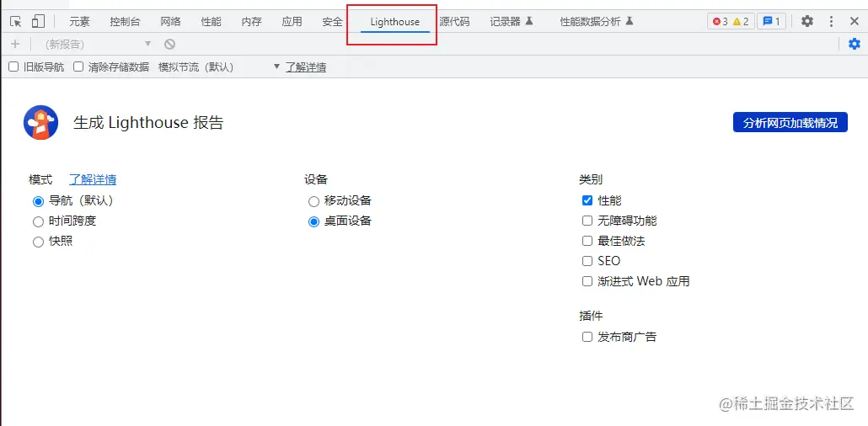Open 了解详情 link next to throttling
The image size is (868, 426).
[x=306, y=67]
